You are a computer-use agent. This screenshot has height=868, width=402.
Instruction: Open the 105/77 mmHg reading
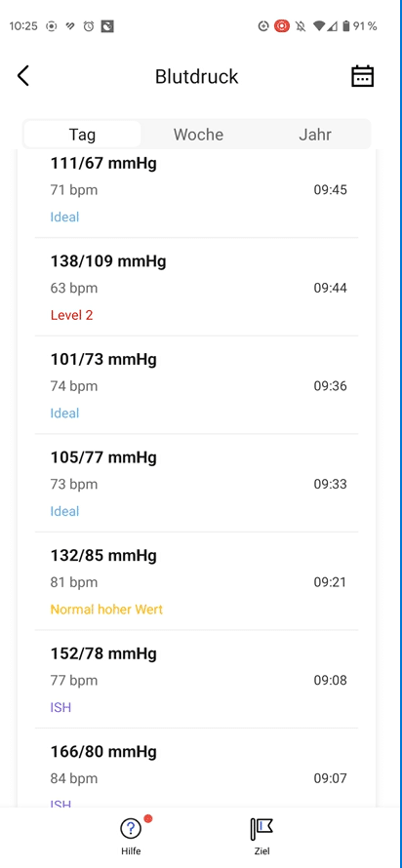click(196, 484)
